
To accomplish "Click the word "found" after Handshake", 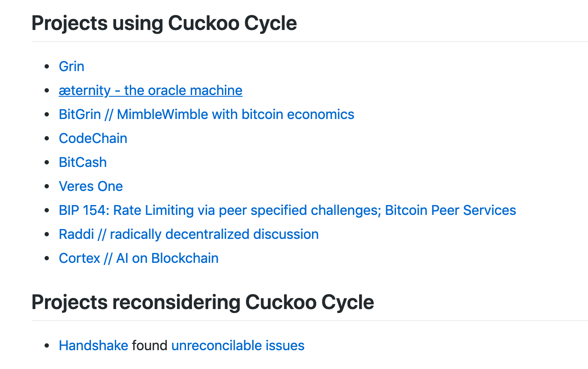I will (x=150, y=345).
